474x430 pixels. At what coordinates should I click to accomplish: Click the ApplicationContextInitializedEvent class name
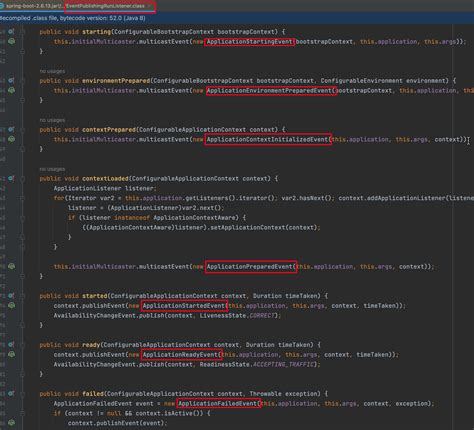tap(268, 139)
